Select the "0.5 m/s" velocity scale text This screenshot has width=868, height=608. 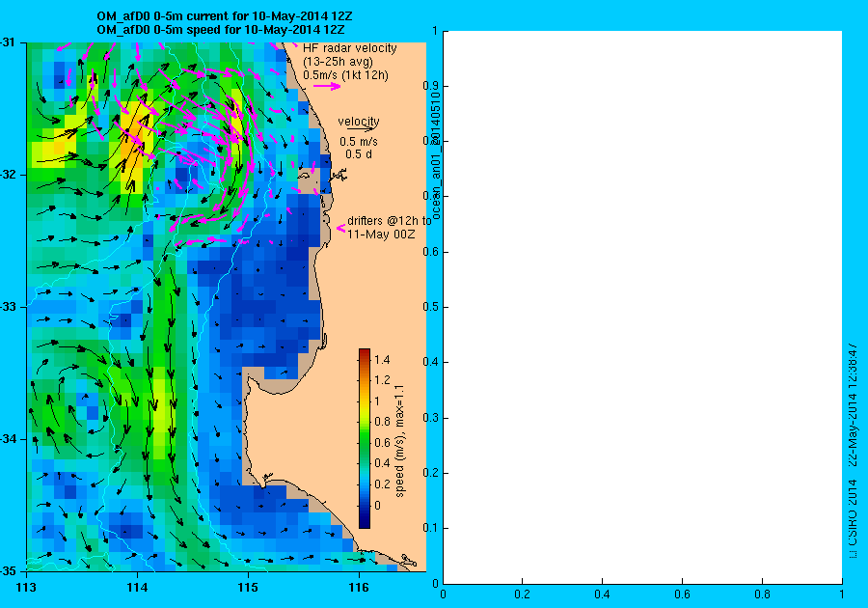359,142
